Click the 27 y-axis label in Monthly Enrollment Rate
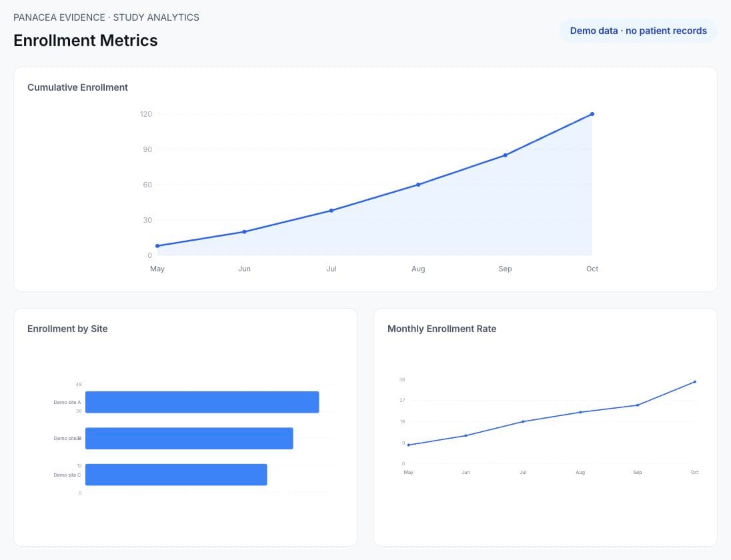 click(x=402, y=401)
